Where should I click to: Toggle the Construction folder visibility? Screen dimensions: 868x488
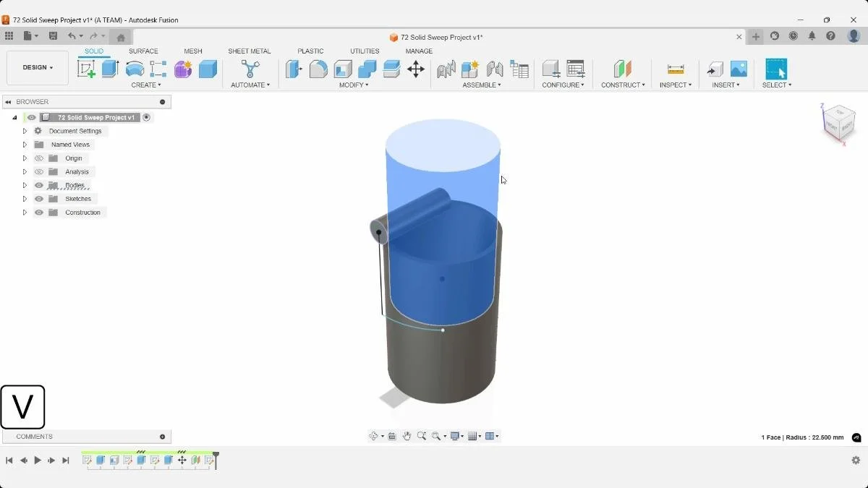coord(39,213)
